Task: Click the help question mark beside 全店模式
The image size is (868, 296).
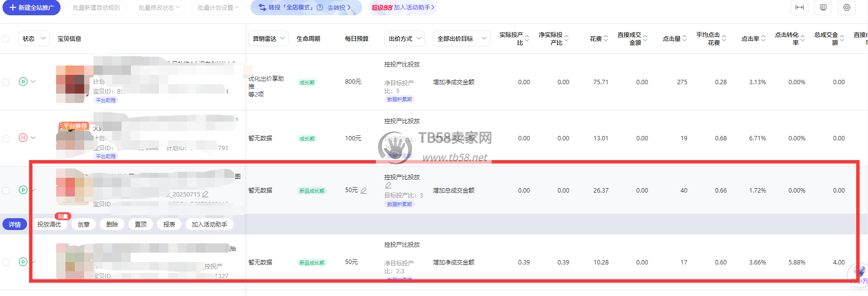Action: pos(320,7)
